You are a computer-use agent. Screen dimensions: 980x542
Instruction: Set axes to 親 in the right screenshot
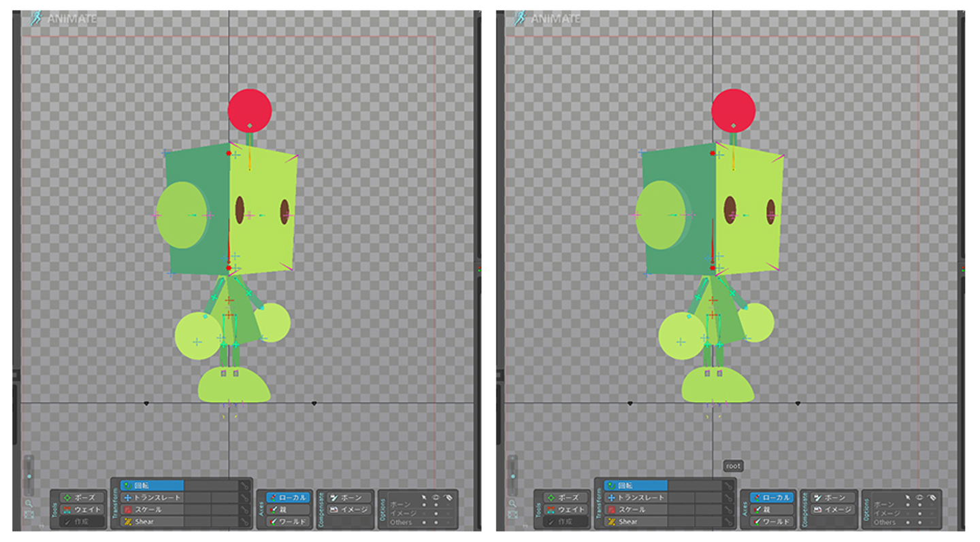coord(772,509)
